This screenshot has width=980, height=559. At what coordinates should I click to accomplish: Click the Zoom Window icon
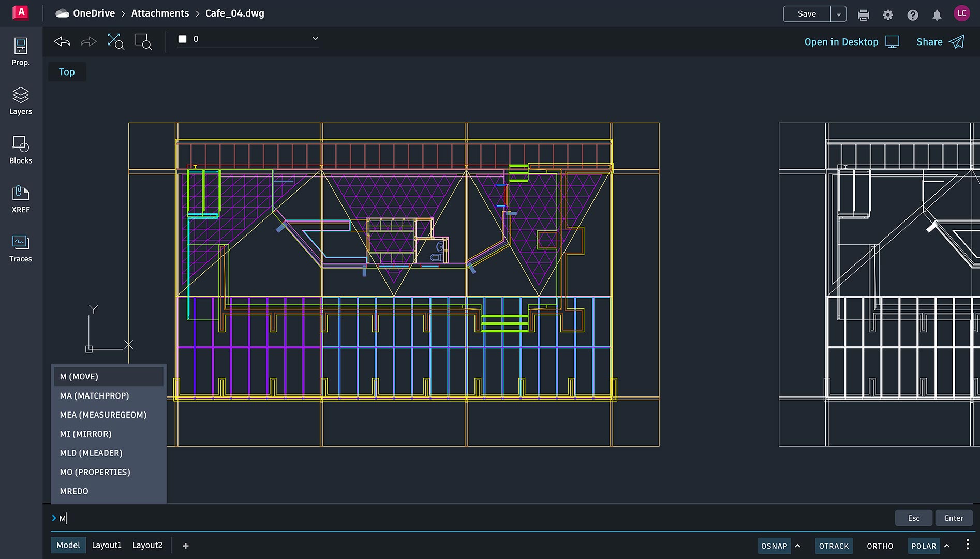[143, 41]
